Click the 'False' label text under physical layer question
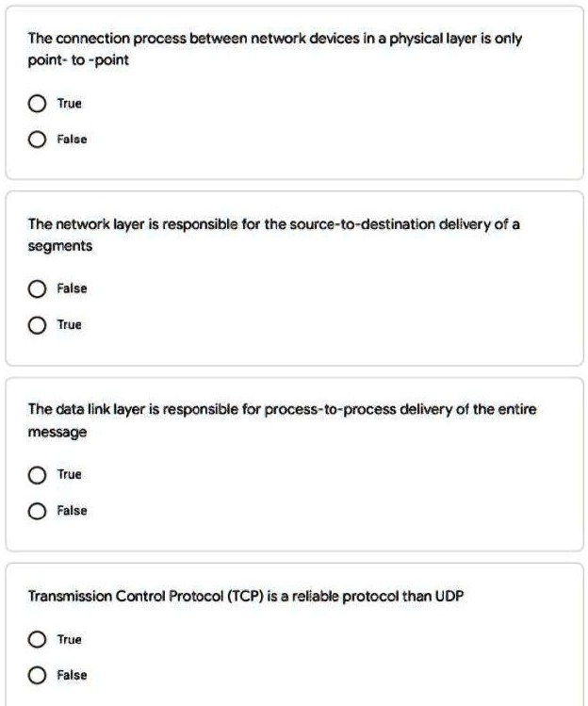The height and width of the screenshot is (706, 588). click(72, 140)
